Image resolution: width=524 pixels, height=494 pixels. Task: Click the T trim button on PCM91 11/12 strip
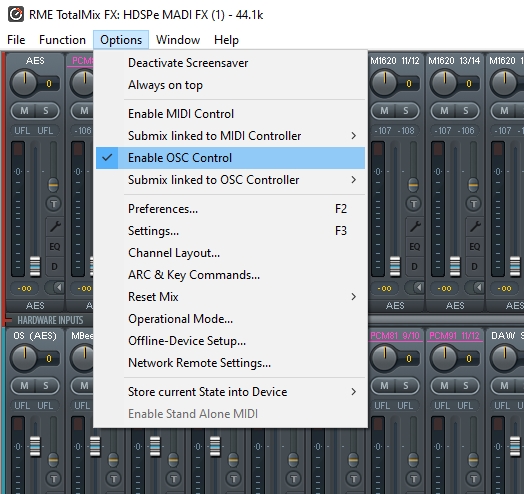474,479
